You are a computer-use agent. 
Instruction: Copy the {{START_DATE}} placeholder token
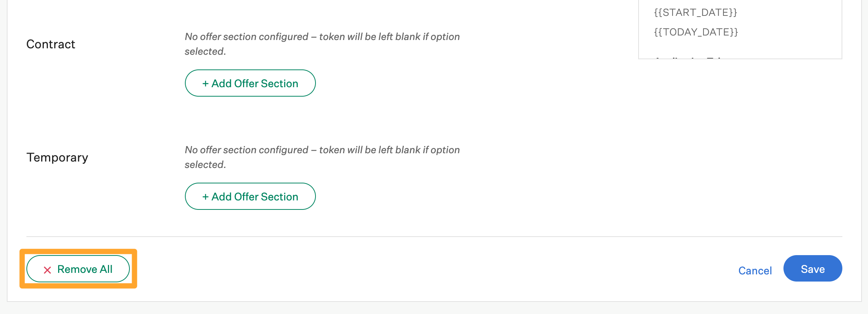pyautogui.click(x=696, y=12)
